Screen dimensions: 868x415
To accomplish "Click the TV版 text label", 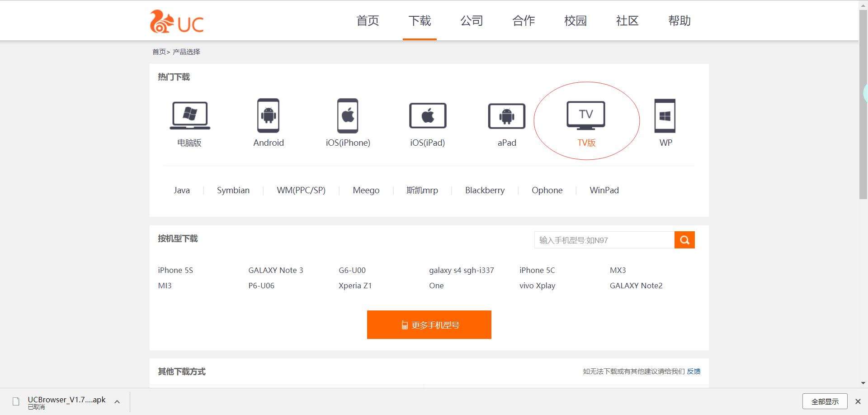I will tap(586, 143).
